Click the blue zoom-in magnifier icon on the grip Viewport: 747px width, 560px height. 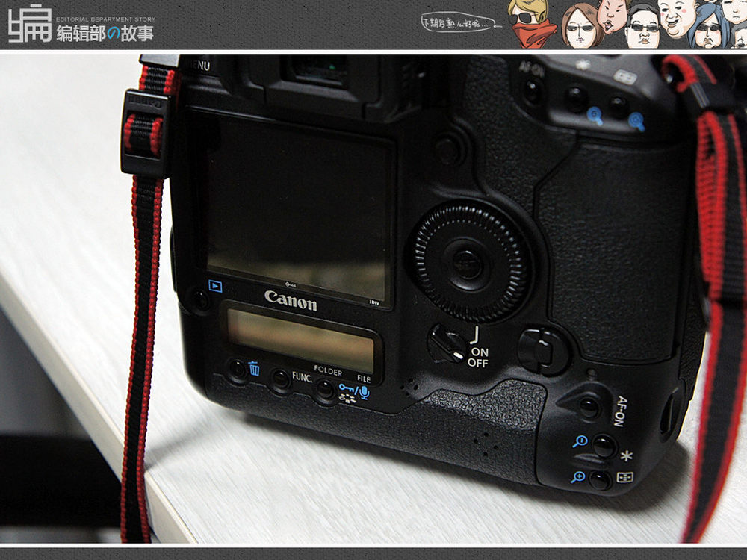(x=578, y=476)
